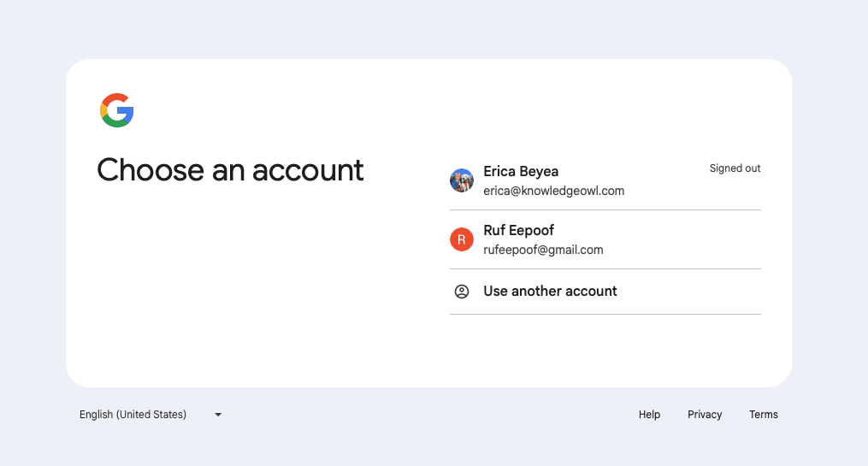Click the Signed out status label
This screenshot has width=868, height=466.
pos(735,168)
